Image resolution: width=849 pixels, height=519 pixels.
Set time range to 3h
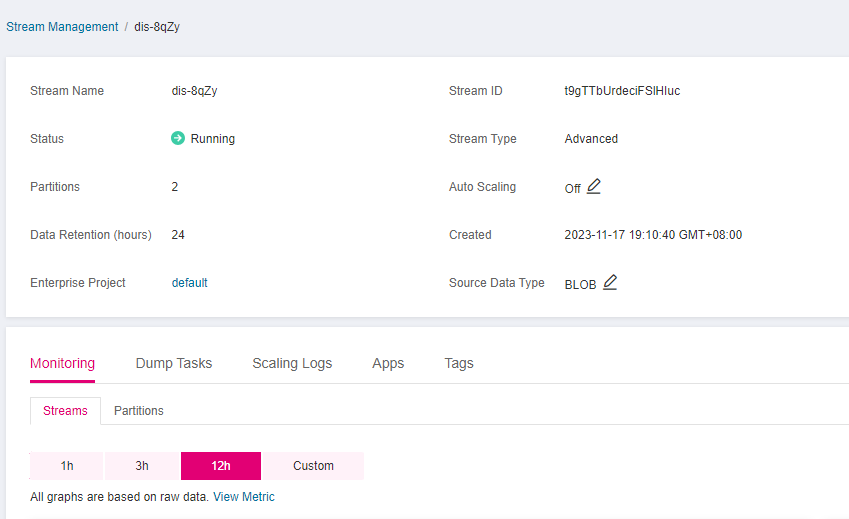[x=142, y=465]
